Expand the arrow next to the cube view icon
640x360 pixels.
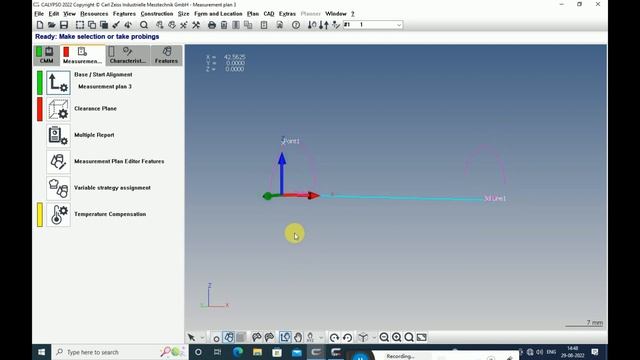(373, 338)
